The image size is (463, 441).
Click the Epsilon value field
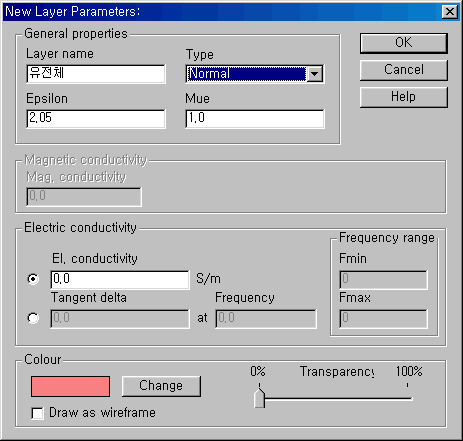[96, 119]
